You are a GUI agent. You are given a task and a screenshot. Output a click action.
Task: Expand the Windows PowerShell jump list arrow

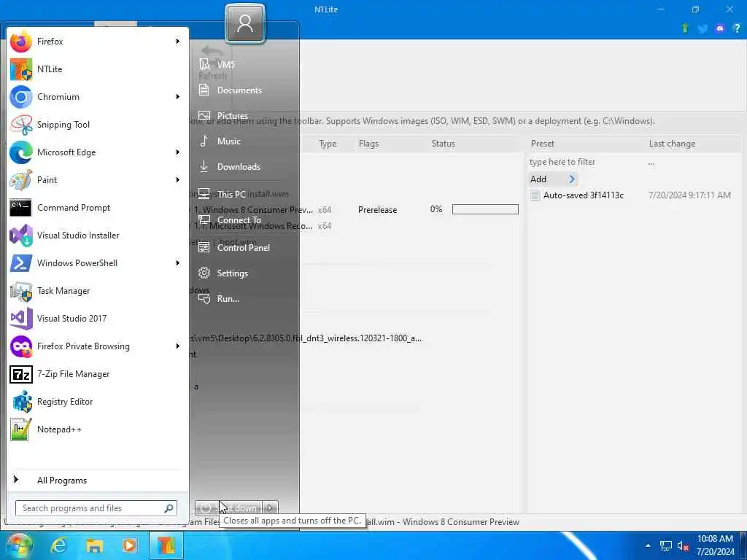coord(178,262)
